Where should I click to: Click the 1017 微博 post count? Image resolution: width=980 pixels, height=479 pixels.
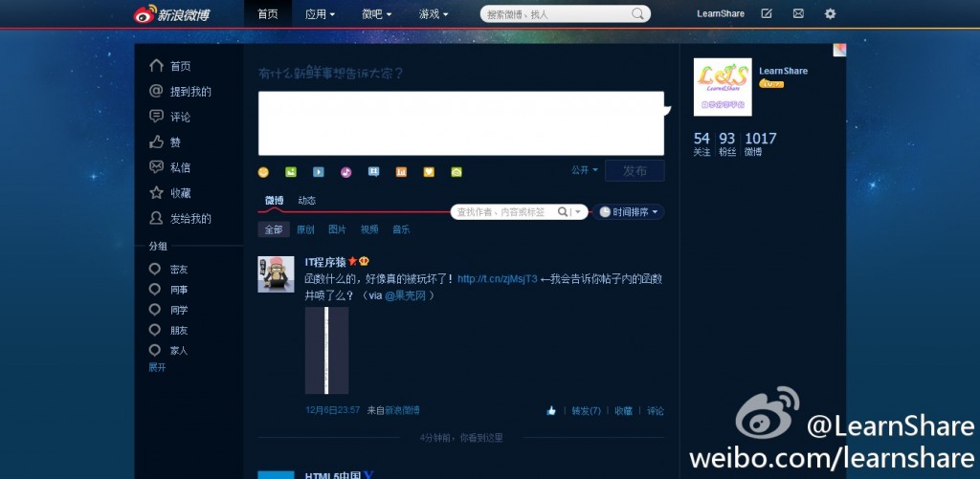[760, 143]
